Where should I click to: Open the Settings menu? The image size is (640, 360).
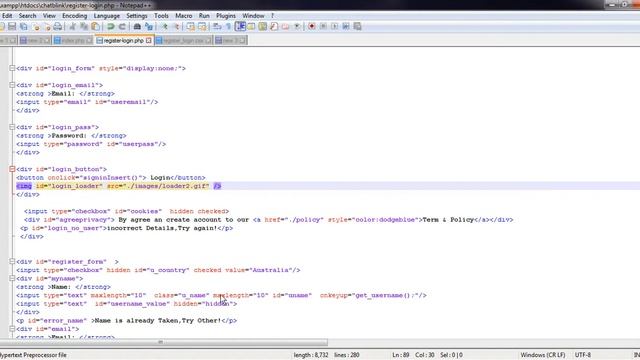click(x=136, y=16)
